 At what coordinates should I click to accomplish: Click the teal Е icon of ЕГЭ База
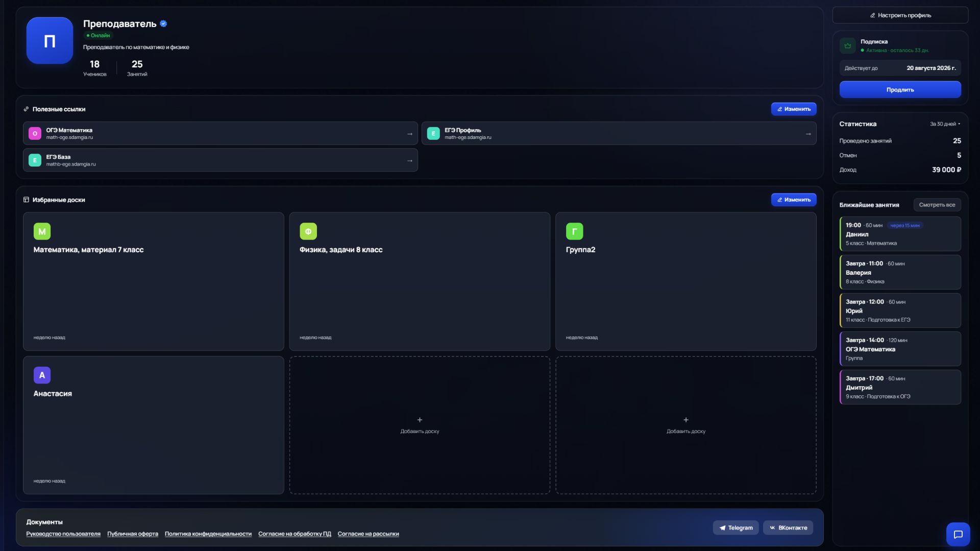click(35, 160)
